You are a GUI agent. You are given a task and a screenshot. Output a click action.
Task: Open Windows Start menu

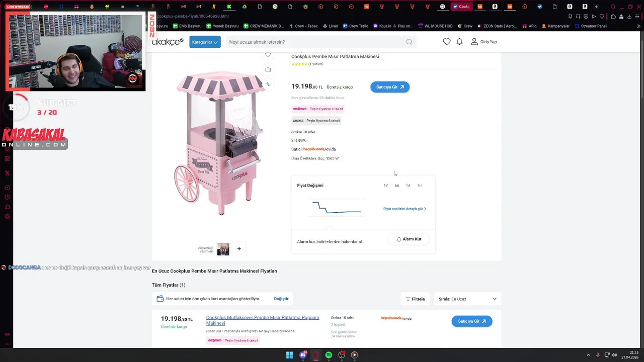(x=289, y=355)
